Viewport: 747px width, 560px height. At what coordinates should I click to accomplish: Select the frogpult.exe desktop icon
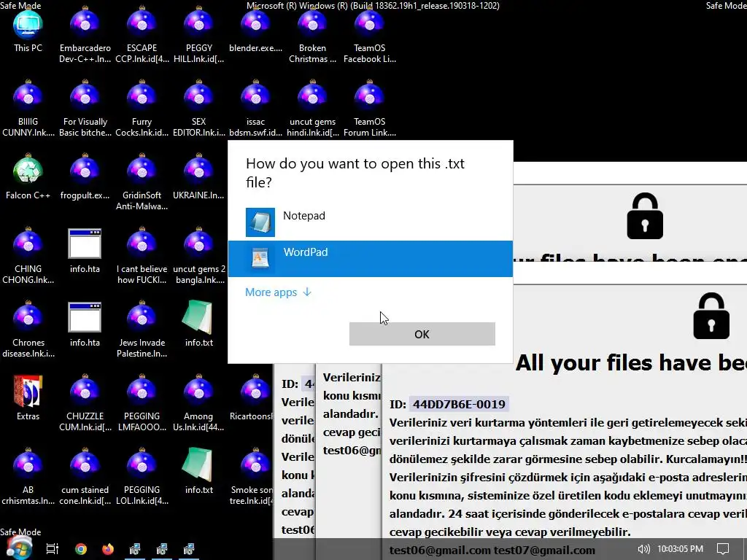click(x=85, y=176)
